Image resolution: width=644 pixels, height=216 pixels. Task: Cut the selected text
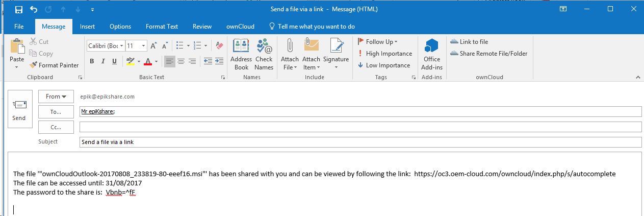click(x=39, y=42)
